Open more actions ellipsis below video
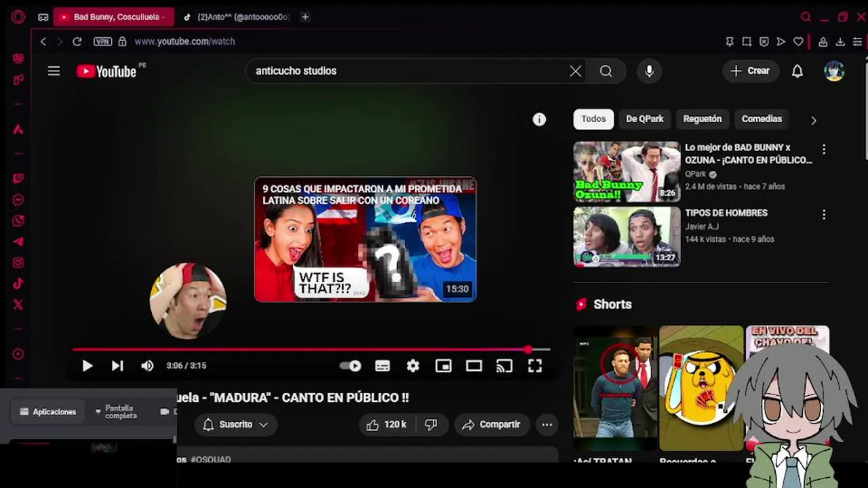This screenshot has height=488, width=868. coord(547,425)
